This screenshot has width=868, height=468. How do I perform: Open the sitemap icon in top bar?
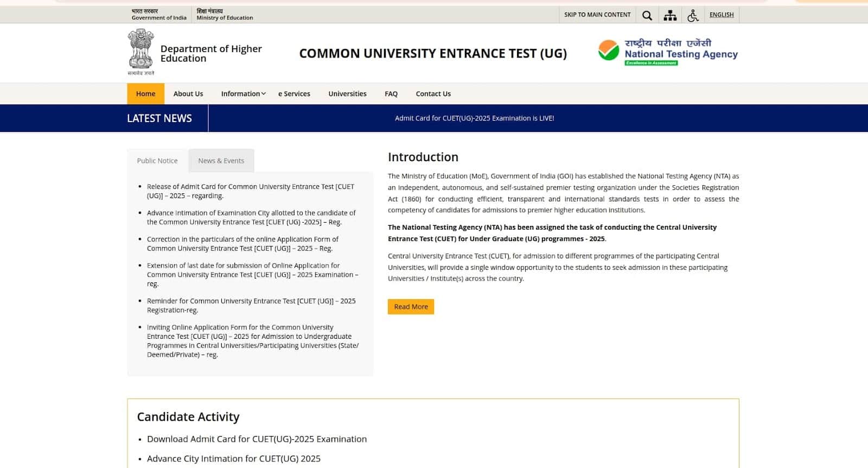pos(670,15)
